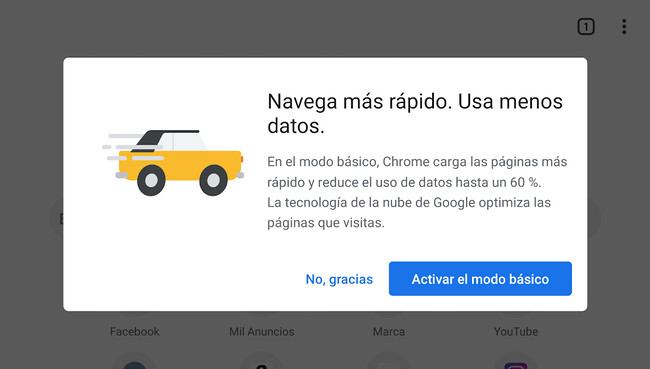Click the 'En el modo básico' description text
Image resolution: width=650 pixels, height=369 pixels.
click(x=417, y=192)
